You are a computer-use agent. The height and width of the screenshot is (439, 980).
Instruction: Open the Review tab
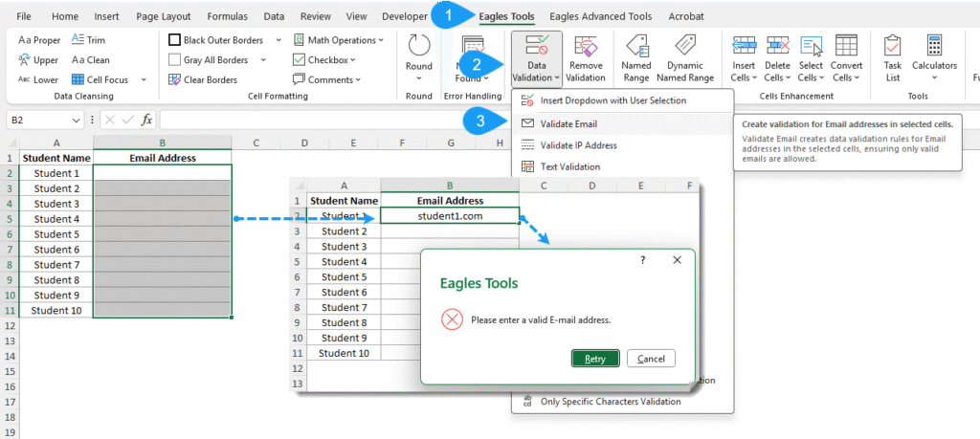[316, 16]
